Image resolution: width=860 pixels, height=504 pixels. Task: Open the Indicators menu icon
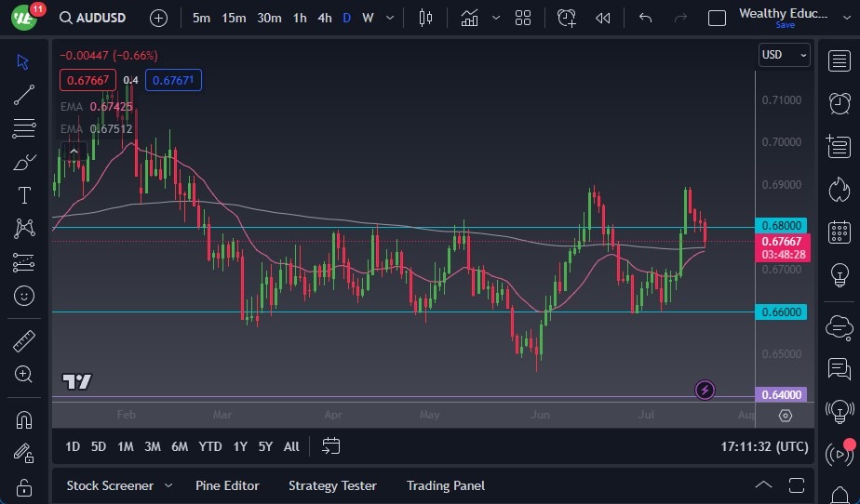click(470, 18)
